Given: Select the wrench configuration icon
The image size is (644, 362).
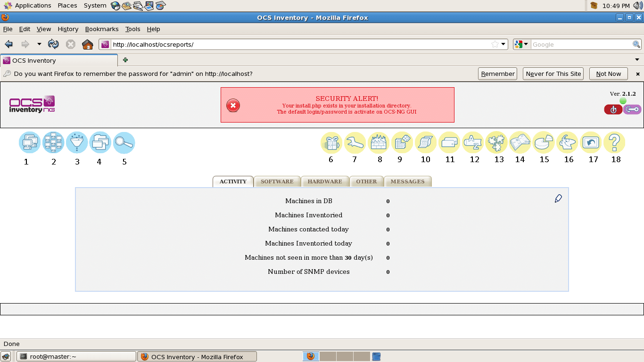Looking at the screenshot, I should click(x=355, y=142).
